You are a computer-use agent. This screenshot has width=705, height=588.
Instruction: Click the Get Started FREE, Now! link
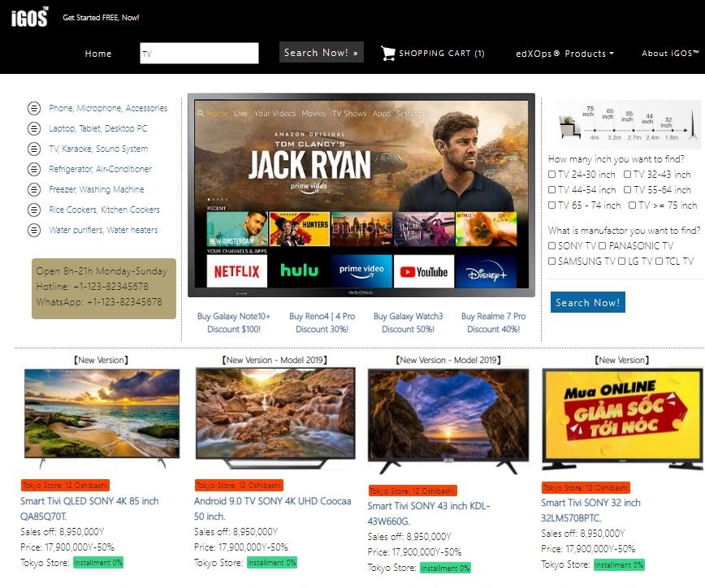[101, 18]
